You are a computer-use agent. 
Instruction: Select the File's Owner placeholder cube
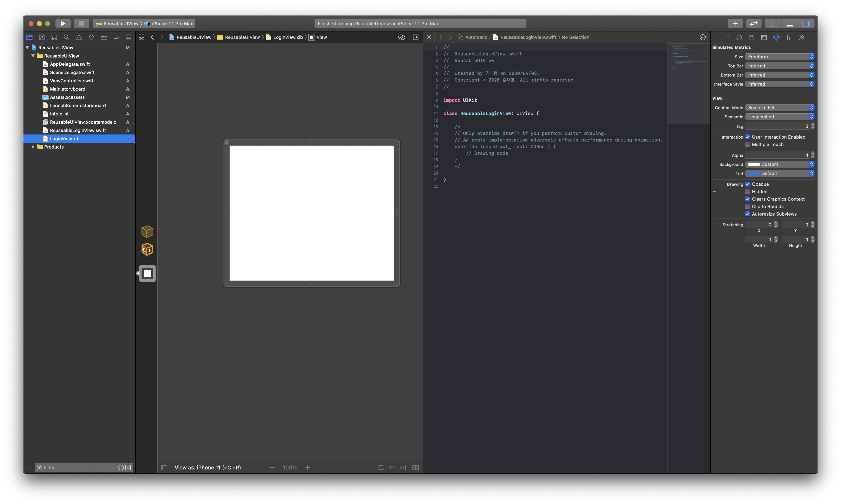click(147, 232)
